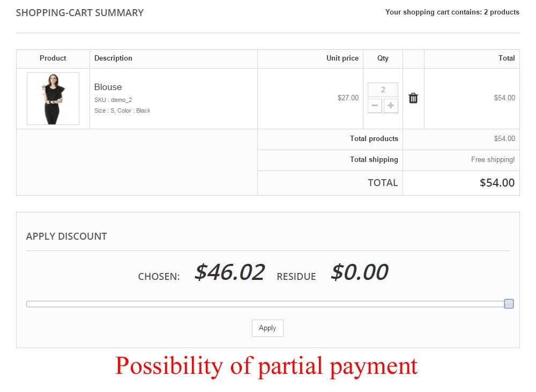
Task: Open the Blouse product name link
Action: [x=108, y=87]
